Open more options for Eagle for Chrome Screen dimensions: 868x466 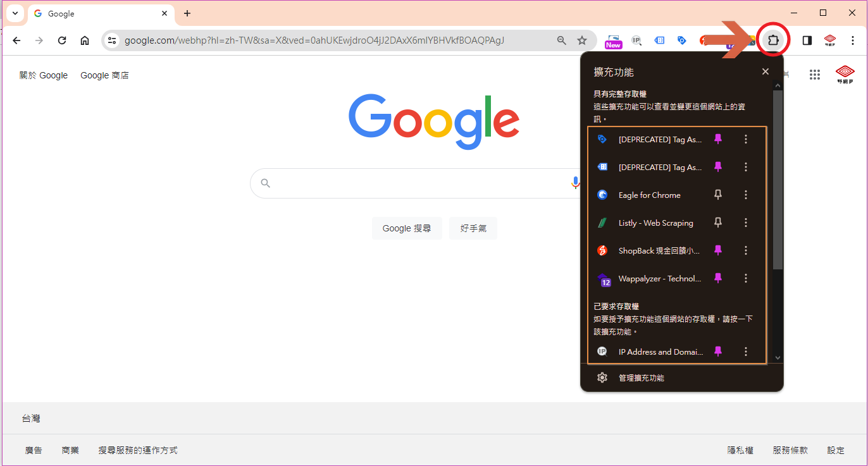pos(746,195)
